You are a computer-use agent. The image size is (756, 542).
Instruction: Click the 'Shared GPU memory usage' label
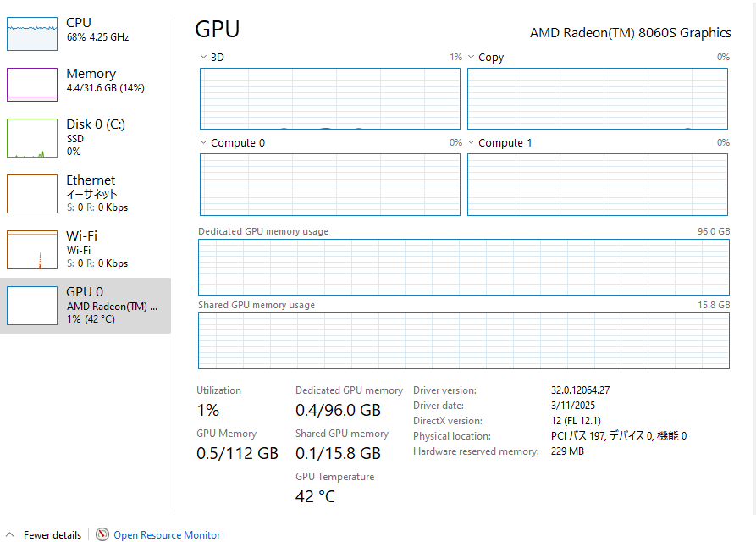[257, 305]
